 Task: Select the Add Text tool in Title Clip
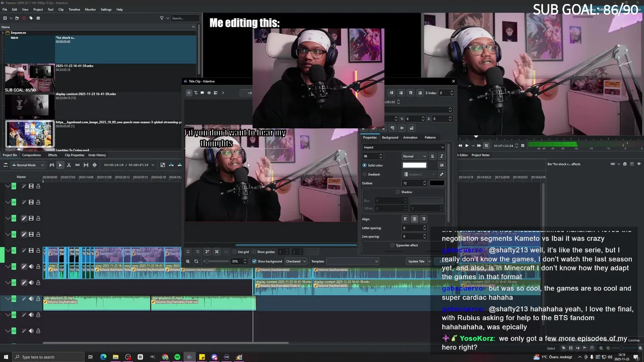tap(196, 93)
